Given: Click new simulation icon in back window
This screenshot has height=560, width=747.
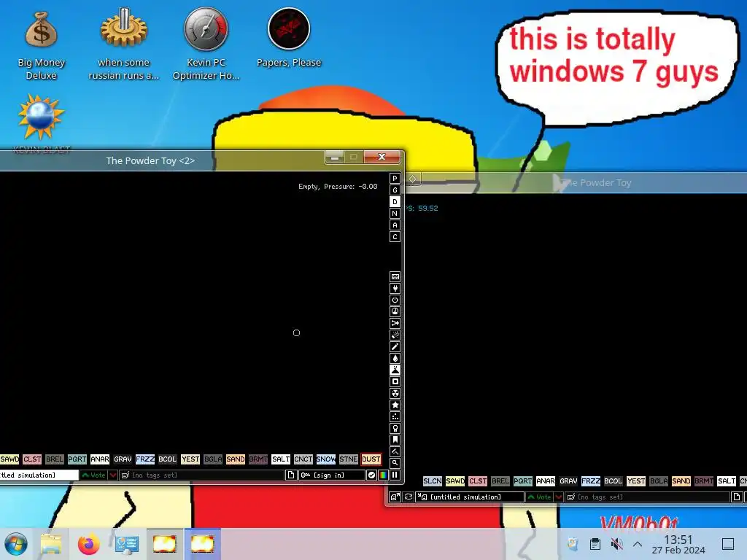Looking at the screenshot, I should (x=737, y=497).
